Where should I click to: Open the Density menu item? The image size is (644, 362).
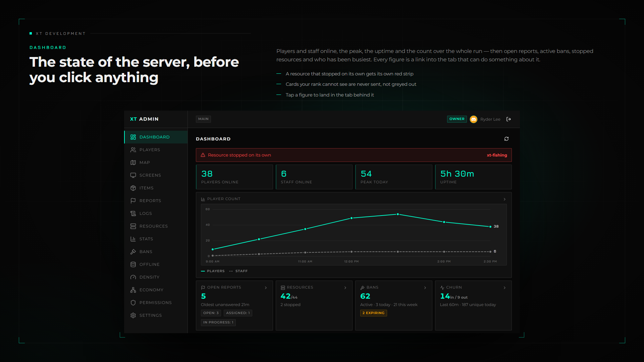tap(156, 277)
